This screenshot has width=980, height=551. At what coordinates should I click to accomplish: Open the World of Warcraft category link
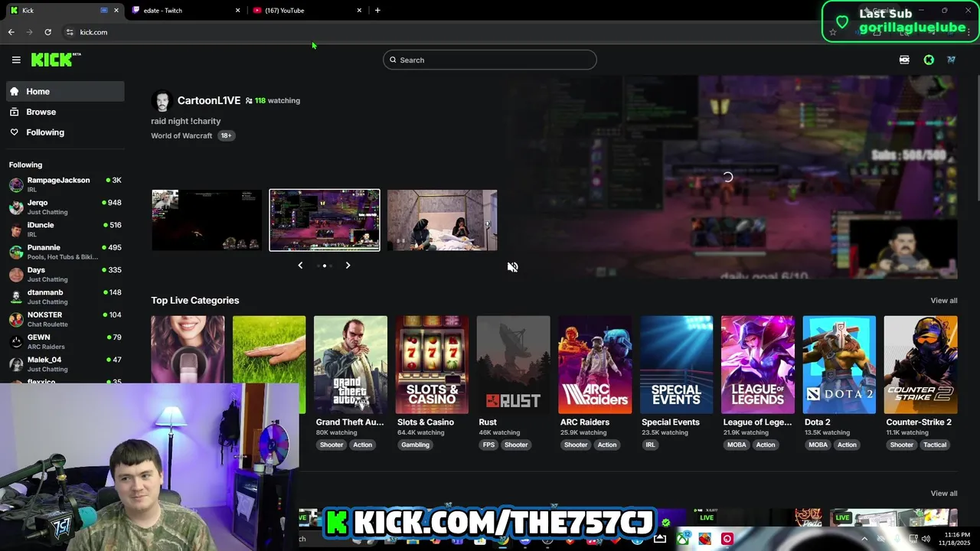click(x=181, y=135)
